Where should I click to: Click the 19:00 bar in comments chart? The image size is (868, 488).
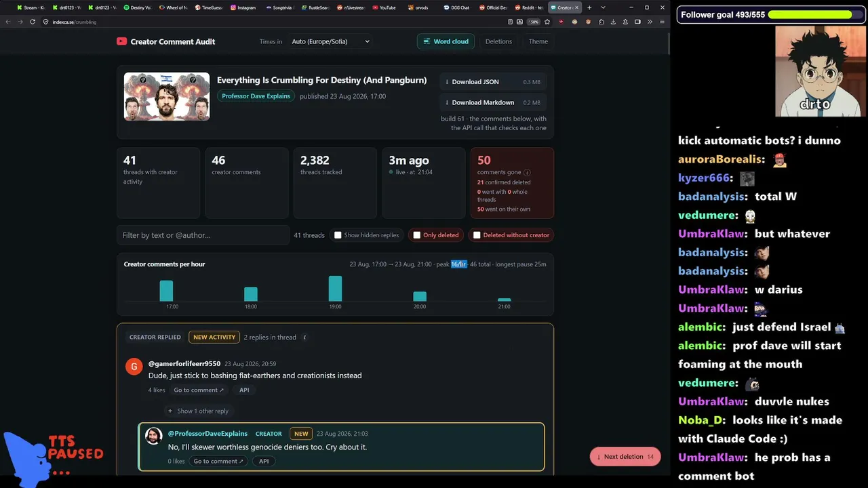coord(335,289)
